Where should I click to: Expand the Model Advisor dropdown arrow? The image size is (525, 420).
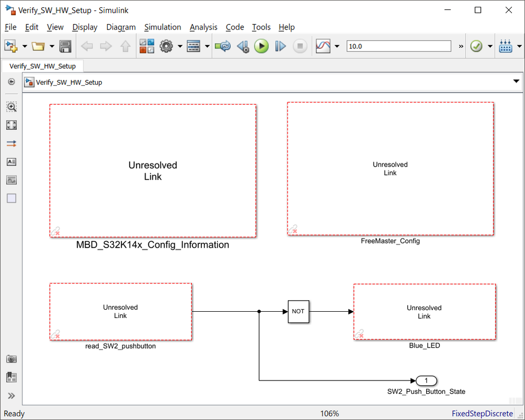point(490,46)
